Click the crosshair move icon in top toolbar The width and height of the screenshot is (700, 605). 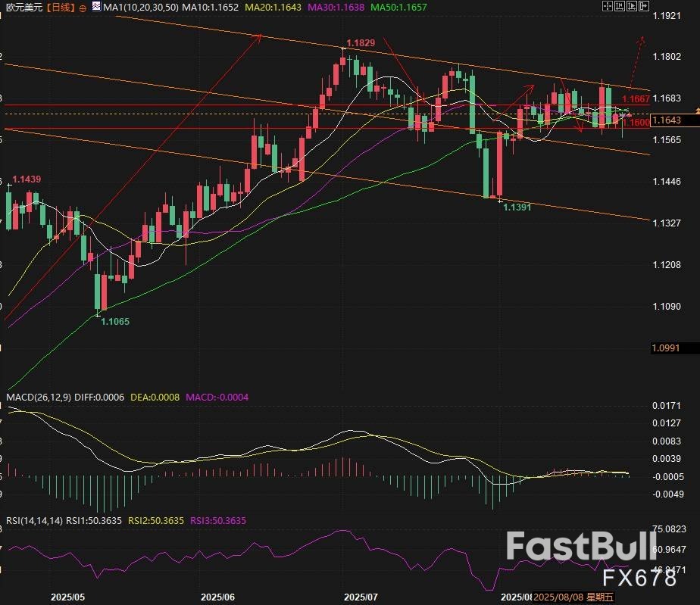tap(608, 8)
